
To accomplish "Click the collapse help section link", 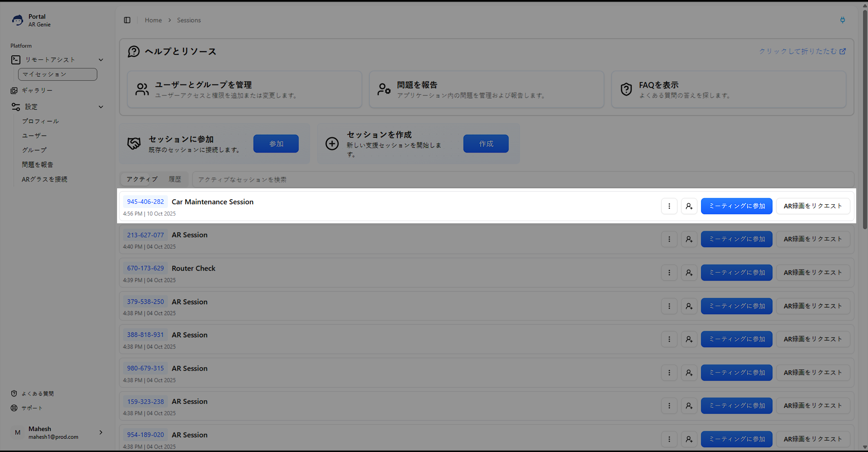I will (x=802, y=51).
